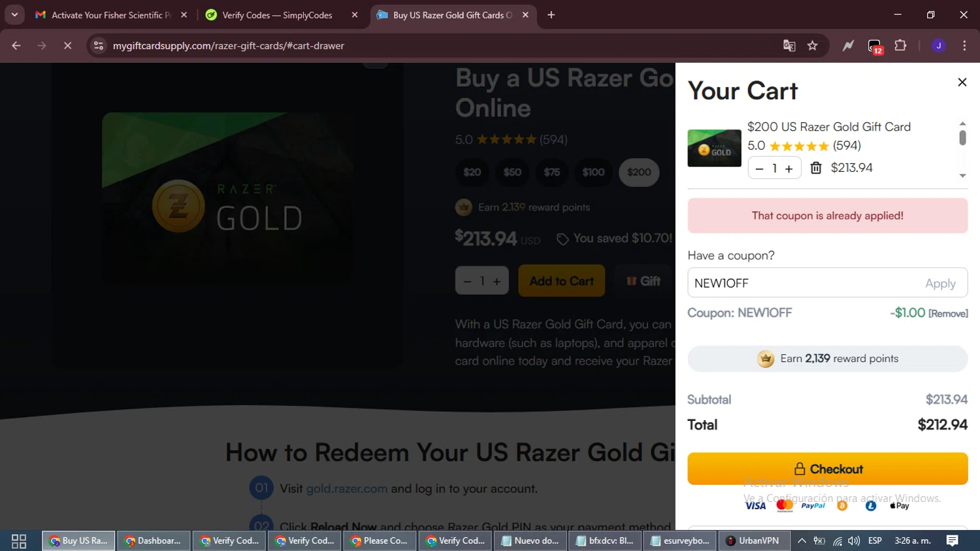Switch to the Please Co... taskbar window
The image size is (980, 551).
click(x=380, y=541)
